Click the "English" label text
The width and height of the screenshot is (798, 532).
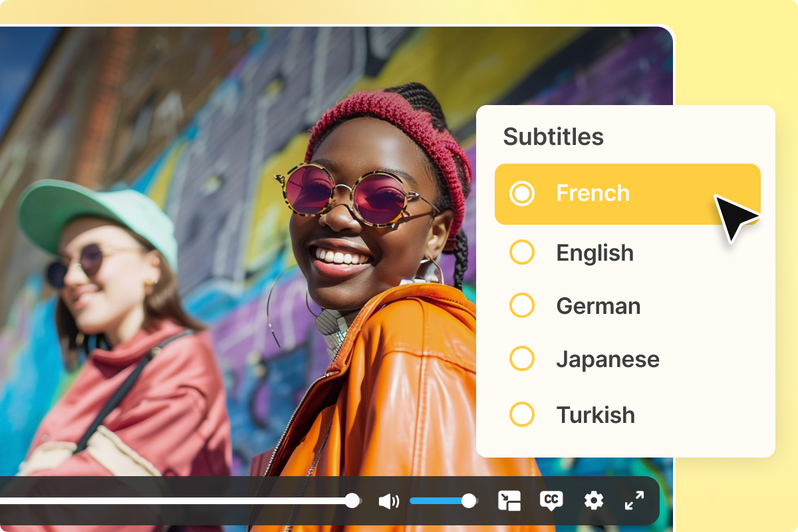[595, 253]
